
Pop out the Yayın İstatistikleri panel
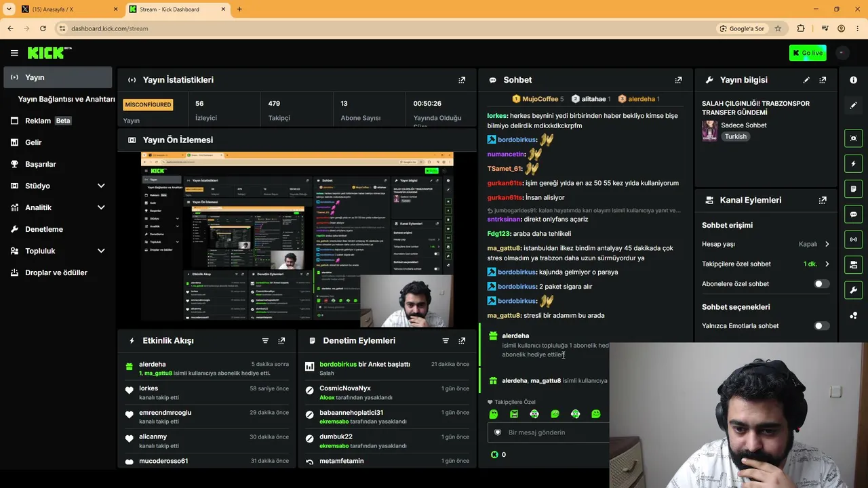pos(462,80)
